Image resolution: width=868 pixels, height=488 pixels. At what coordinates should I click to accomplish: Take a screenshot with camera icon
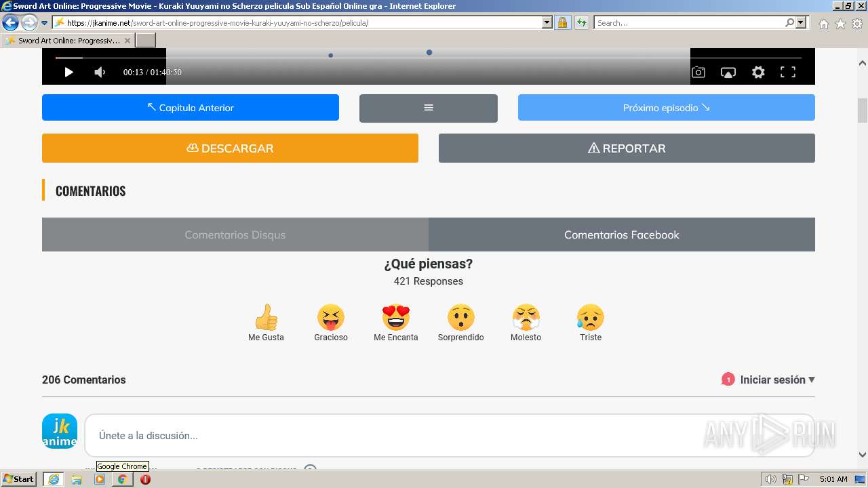coord(698,72)
